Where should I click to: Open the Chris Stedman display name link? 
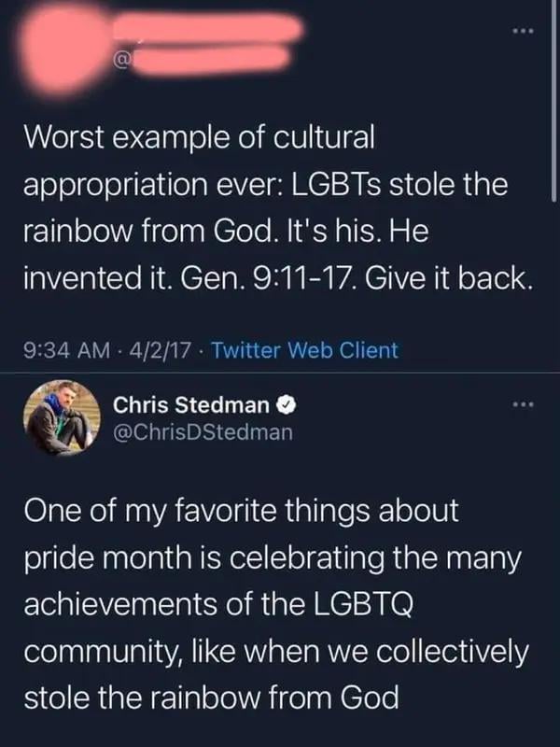tap(193, 405)
